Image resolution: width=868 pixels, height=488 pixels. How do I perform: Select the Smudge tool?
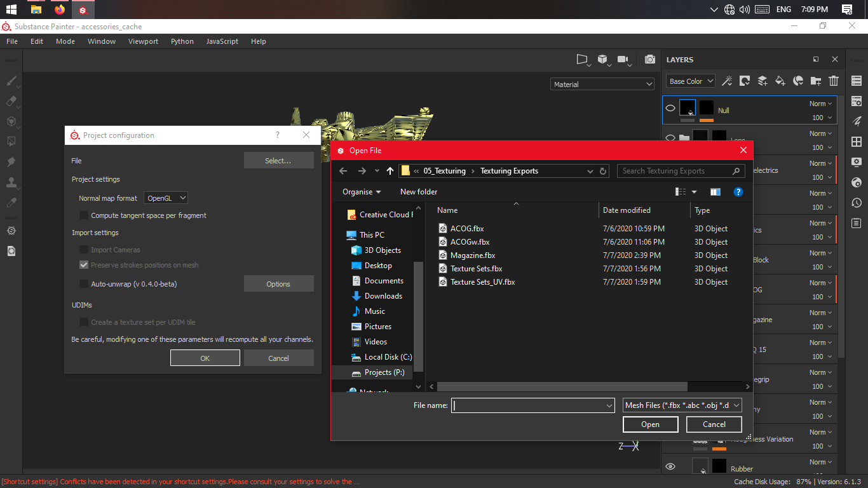tap(11, 162)
